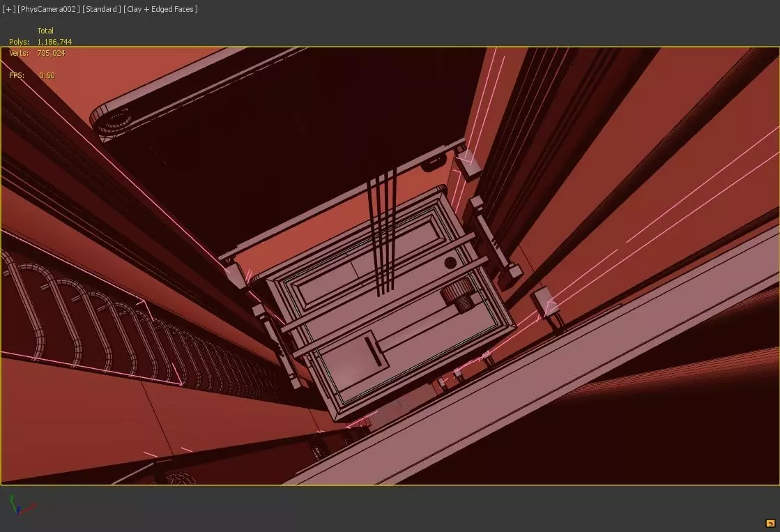
Task: Open the PhysCamera002 point-of-view menu
Action: click(x=49, y=9)
